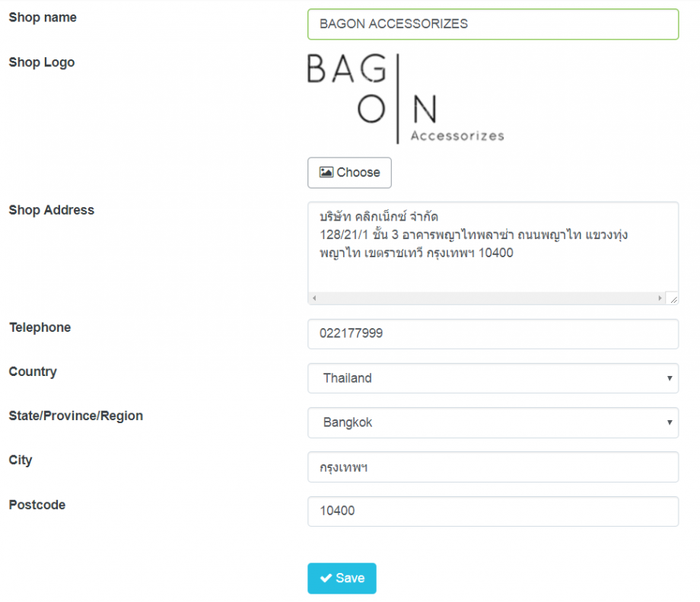Open the Country dropdown showing Thailand
Screen dimensions: 700x602
tap(493, 378)
